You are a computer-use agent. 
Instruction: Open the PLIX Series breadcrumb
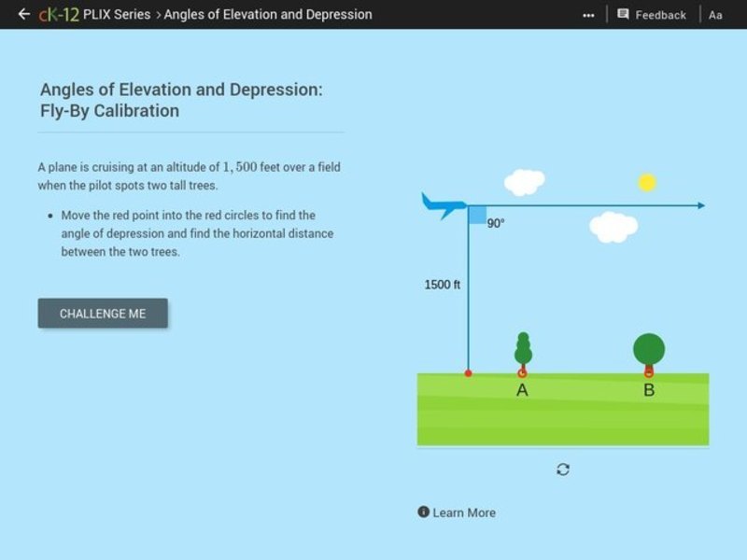click(x=117, y=14)
